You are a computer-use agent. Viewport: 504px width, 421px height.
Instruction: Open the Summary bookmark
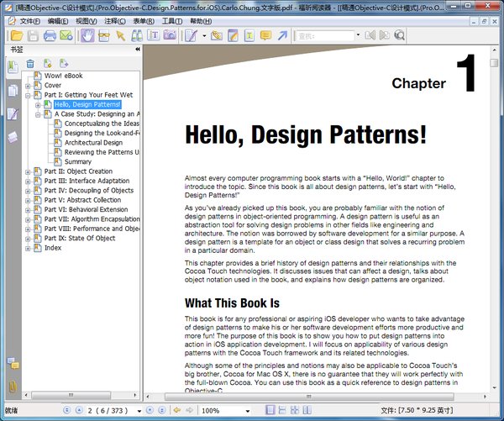point(77,161)
